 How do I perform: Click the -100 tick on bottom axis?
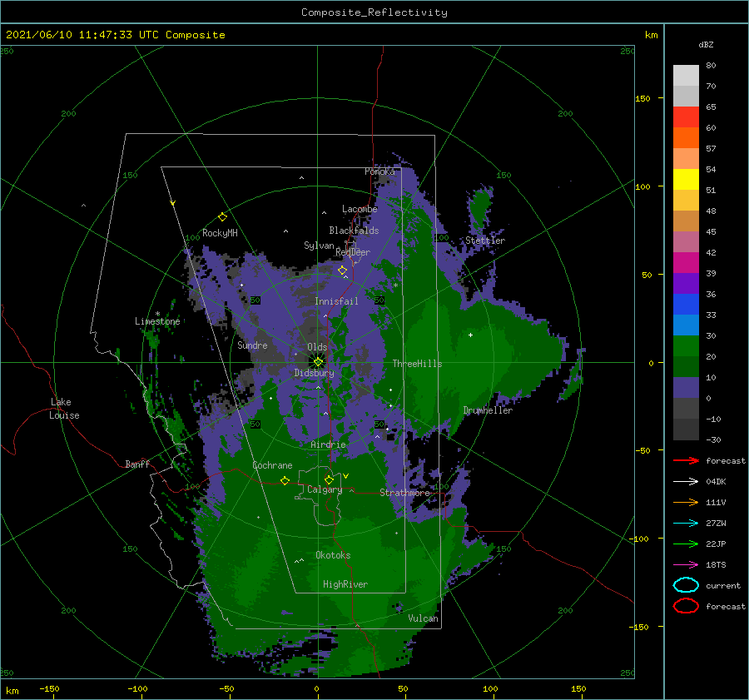(x=137, y=688)
